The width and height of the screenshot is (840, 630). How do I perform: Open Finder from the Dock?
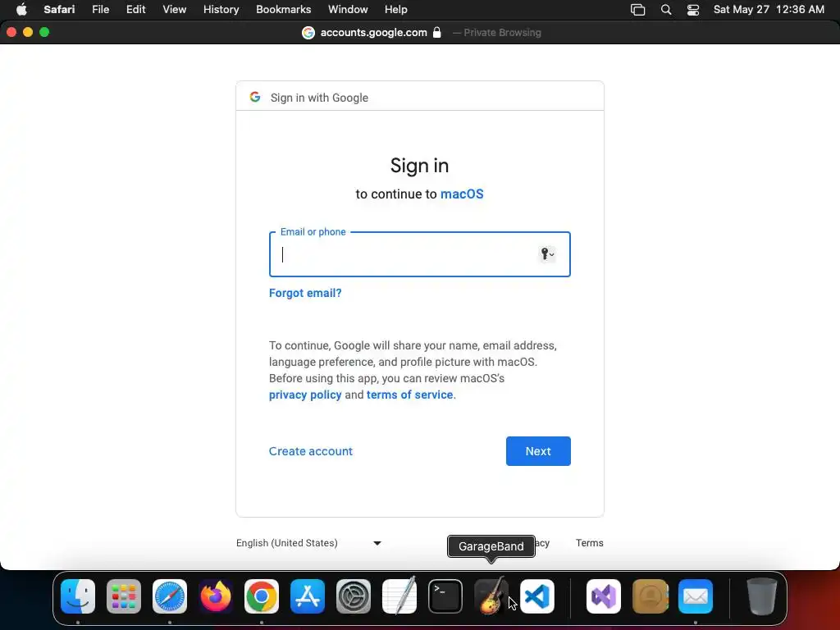tap(78, 596)
